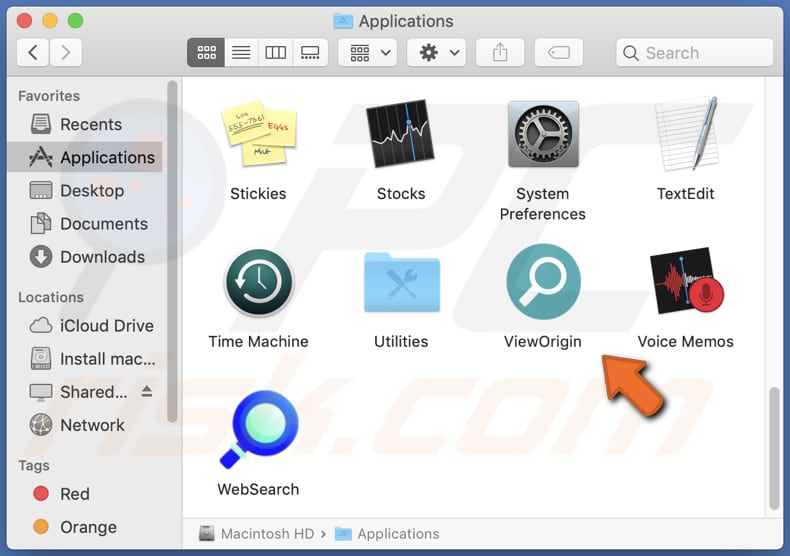Screen dimensions: 790x556
Task: Click the Applications folder icon in title bar
Action: tap(343, 21)
